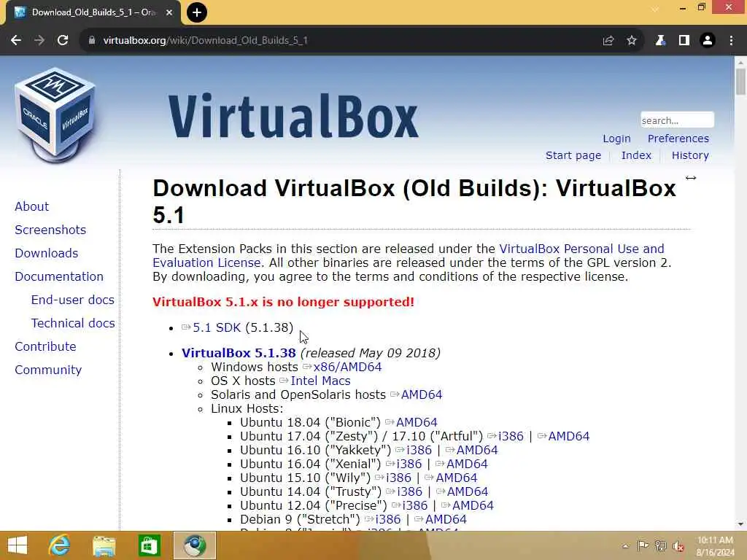747x560 pixels.
Task: Open Technical docs link
Action: click(73, 323)
